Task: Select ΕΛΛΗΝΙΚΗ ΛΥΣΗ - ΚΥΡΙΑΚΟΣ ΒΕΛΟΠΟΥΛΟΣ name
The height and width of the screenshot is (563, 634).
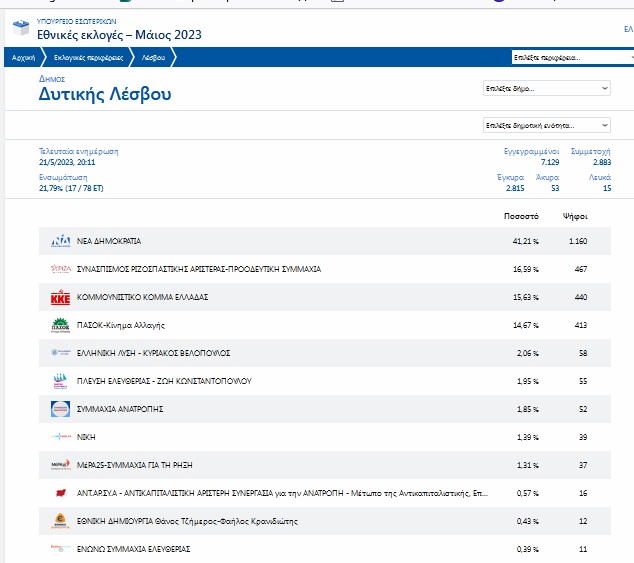Action: [153, 353]
